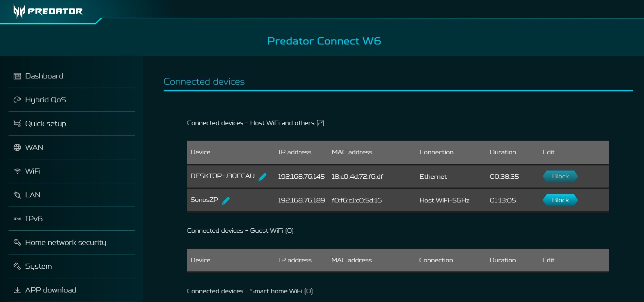Go to the LAN settings page

(x=33, y=195)
